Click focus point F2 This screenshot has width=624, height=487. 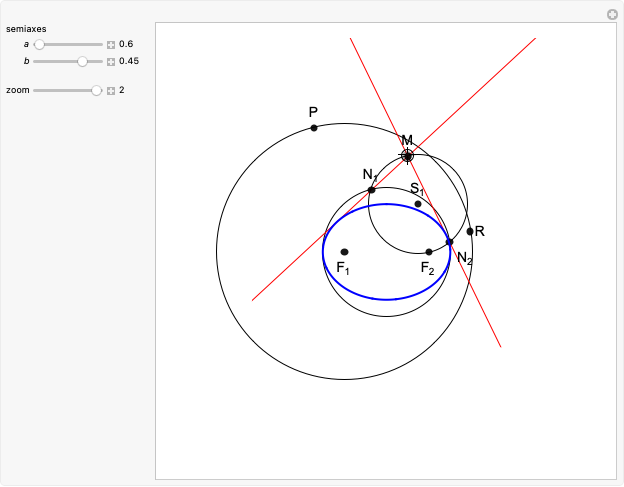coord(429,252)
